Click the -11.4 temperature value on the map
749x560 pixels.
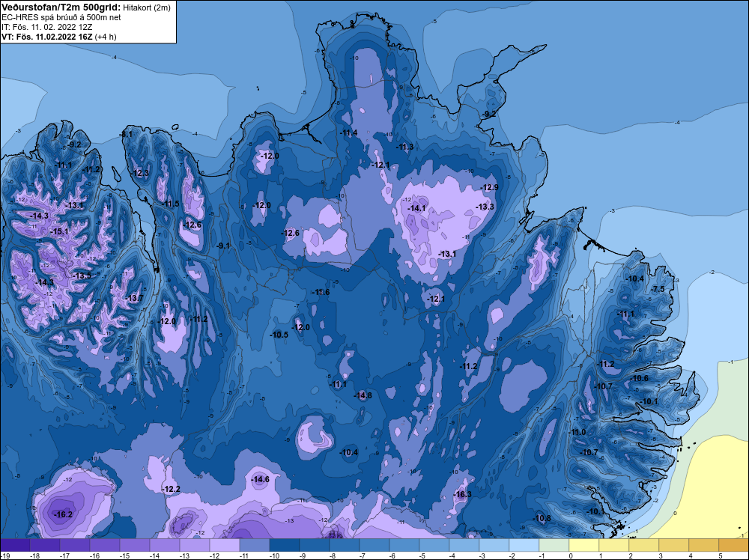pos(349,133)
